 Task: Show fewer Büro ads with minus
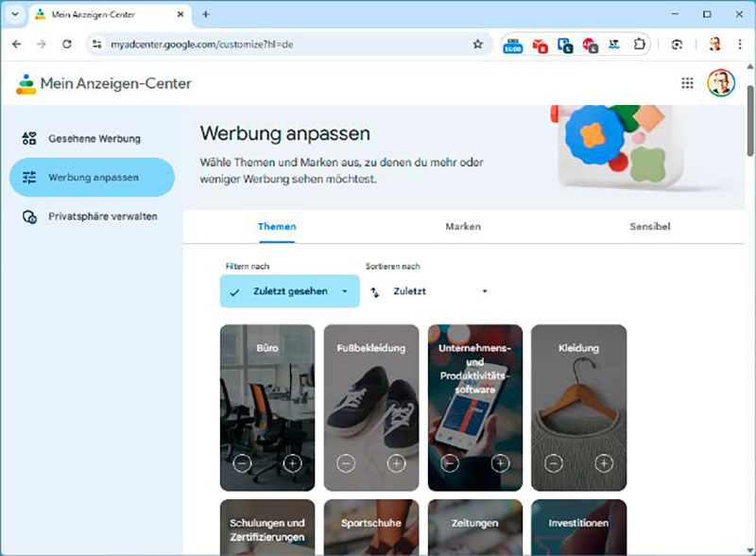point(242,463)
